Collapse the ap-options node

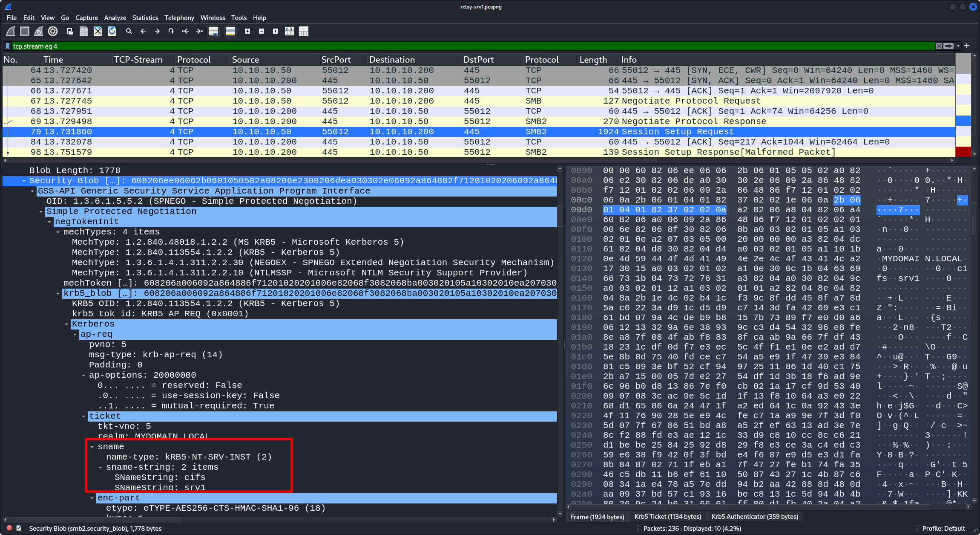click(x=83, y=375)
